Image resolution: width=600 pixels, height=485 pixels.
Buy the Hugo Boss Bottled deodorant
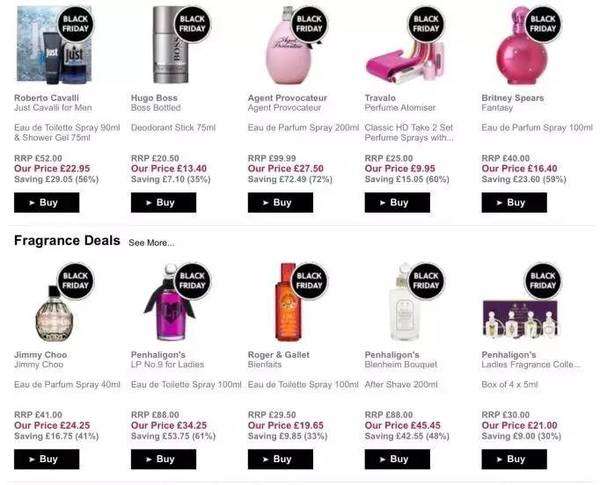(163, 202)
